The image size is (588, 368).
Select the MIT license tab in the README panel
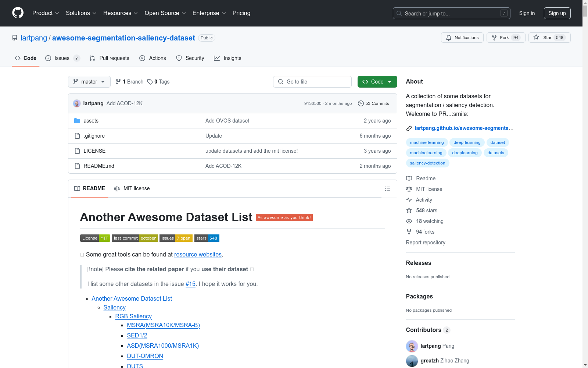coord(132,188)
